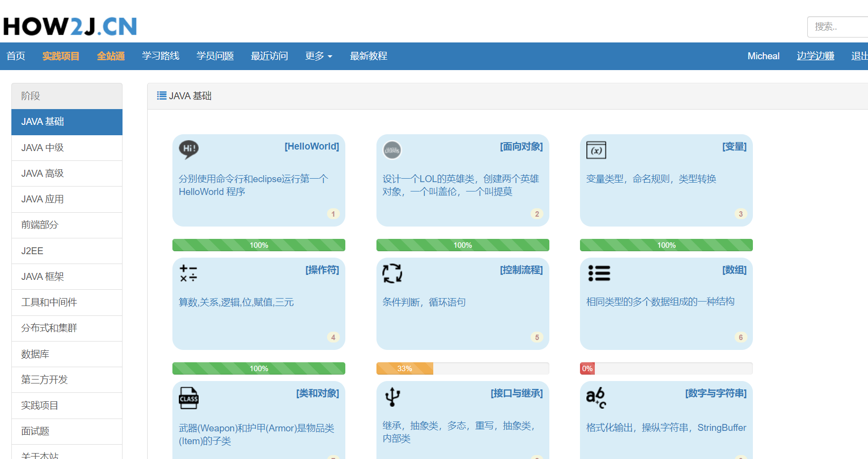
Task: Open the [数字与字符串] lesson link
Action: 716,393
